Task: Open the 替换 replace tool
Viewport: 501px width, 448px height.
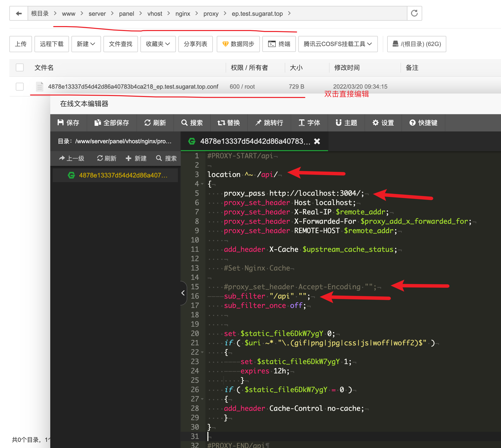Action: [229, 123]
